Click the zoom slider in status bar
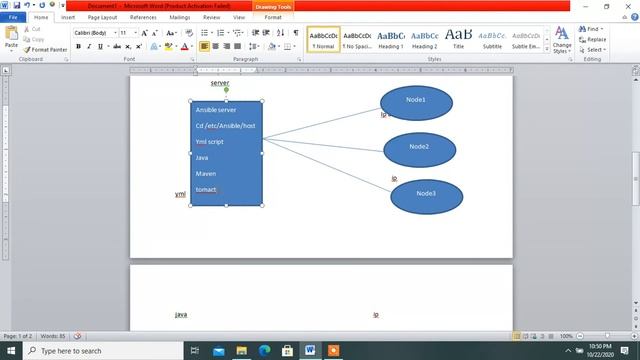The image size is (640, 360). tap(607, 336)
